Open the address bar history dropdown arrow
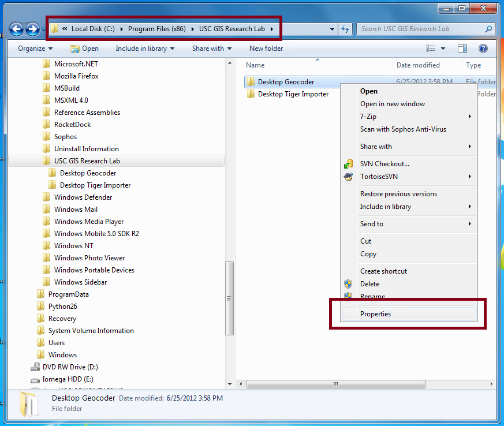504x426 pixels. (332, 29)
